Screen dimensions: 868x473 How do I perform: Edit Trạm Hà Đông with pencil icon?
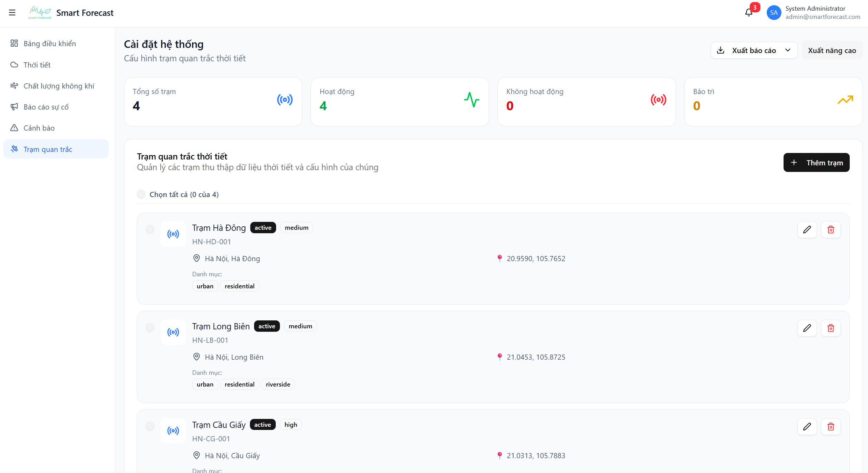pyautogui.click(x=807, y=229)
